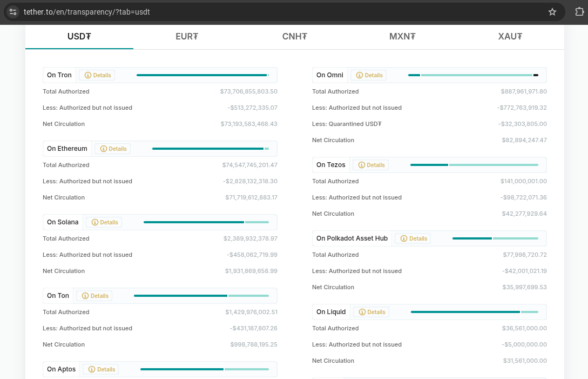Open Details for On Polkadot Asset Hub

pyautogui.click(x=413, y=238)
